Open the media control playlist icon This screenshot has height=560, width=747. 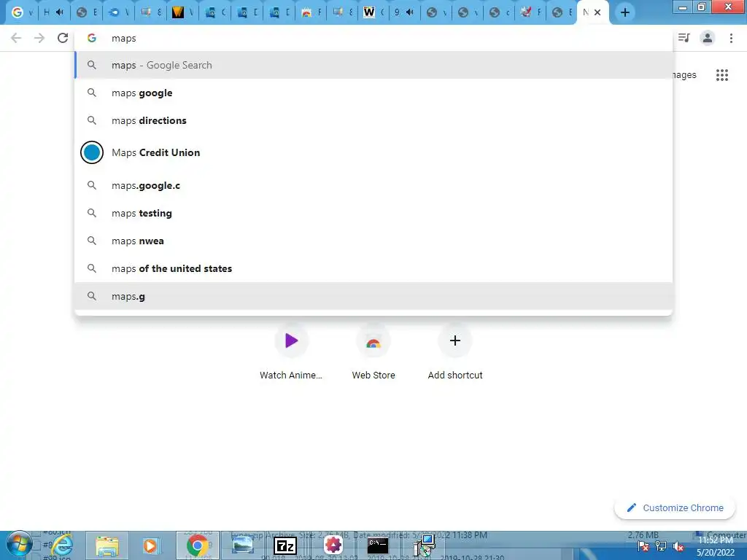tap(684, 38)
